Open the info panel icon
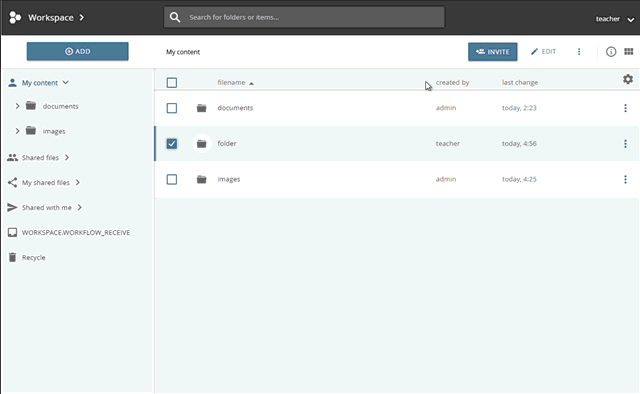640x394 pixels. tap(611, 51)
